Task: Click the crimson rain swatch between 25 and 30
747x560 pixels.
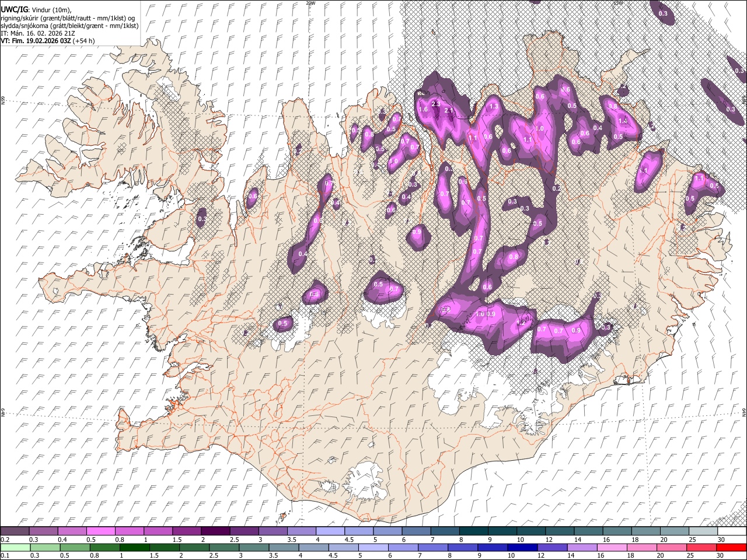Action: click(x=702, y=547)
